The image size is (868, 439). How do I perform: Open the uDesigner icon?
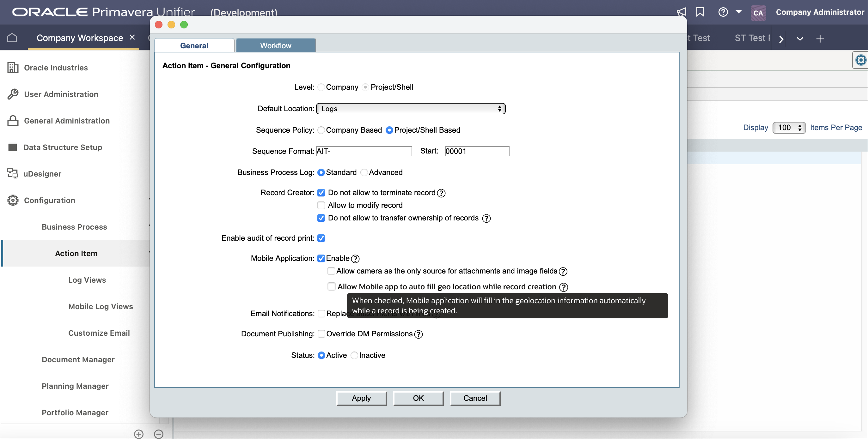[x=12, y=174]
